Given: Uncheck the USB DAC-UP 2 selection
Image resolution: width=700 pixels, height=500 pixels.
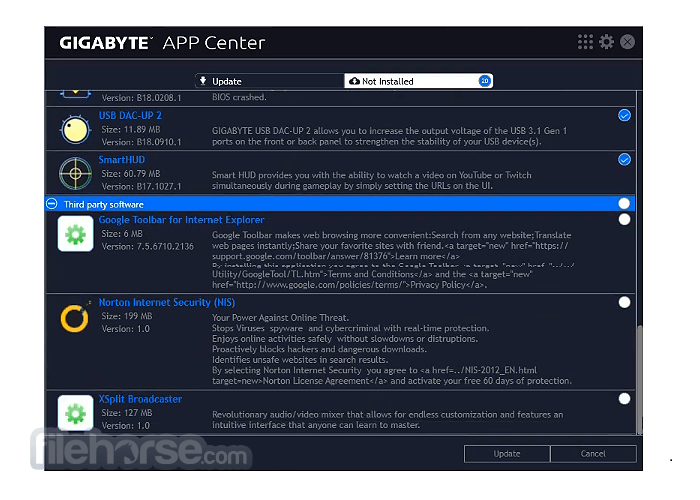Looking at the screenshot, I should (624, 116).
